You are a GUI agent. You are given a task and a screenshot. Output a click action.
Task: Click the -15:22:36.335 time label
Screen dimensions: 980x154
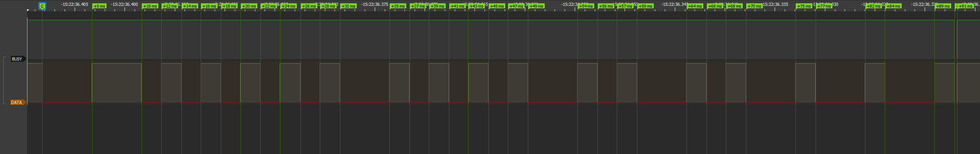(775, 4)
